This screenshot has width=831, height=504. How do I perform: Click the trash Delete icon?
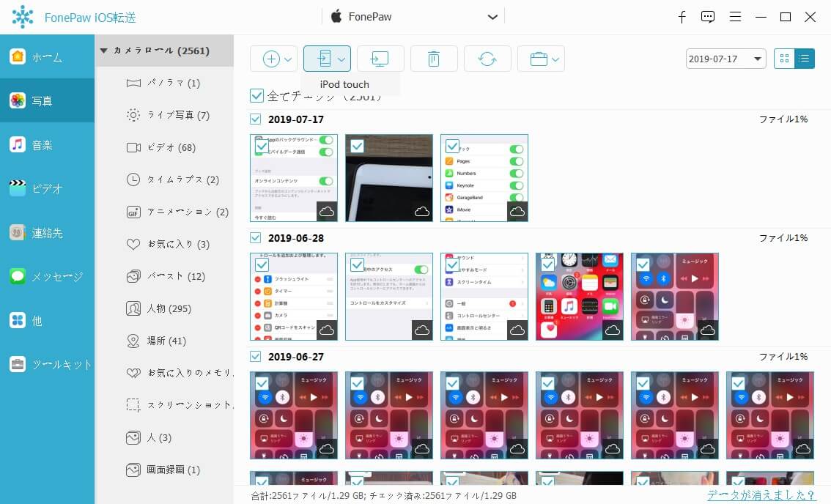tap(434, 59)
